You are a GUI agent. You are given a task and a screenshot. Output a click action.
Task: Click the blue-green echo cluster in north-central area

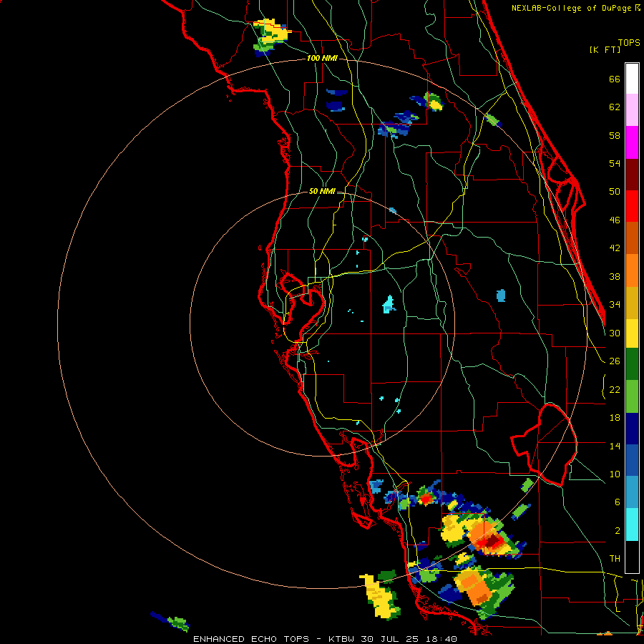pyautogui.click(x=398, y=125)
